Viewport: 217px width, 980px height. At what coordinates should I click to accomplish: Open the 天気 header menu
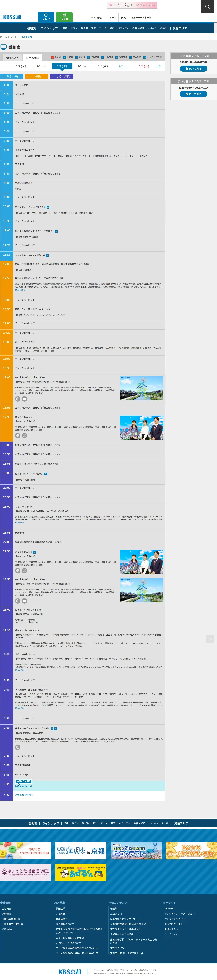click(124, 18)
